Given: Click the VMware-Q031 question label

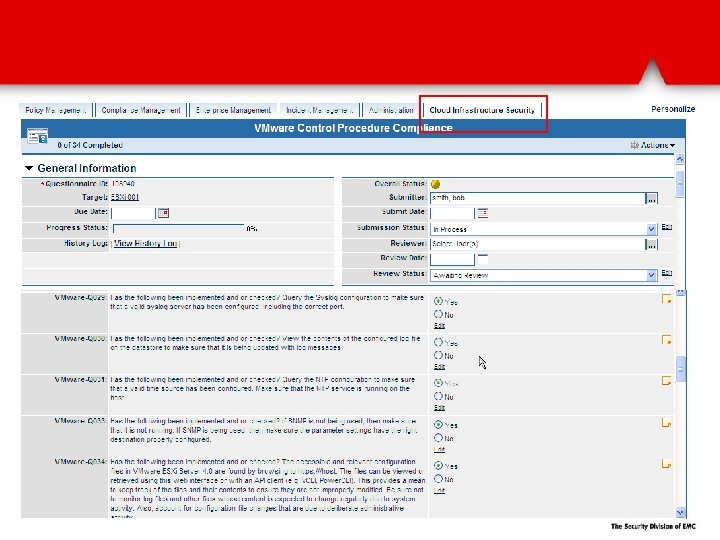Looking at the screenshot, I should (x=80, y=380).
